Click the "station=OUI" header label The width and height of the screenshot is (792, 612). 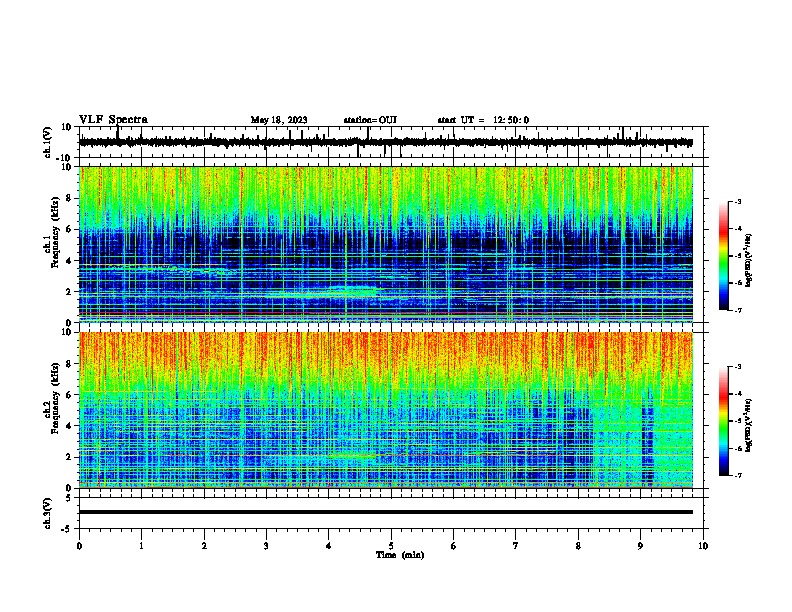[x=370, y=120]
